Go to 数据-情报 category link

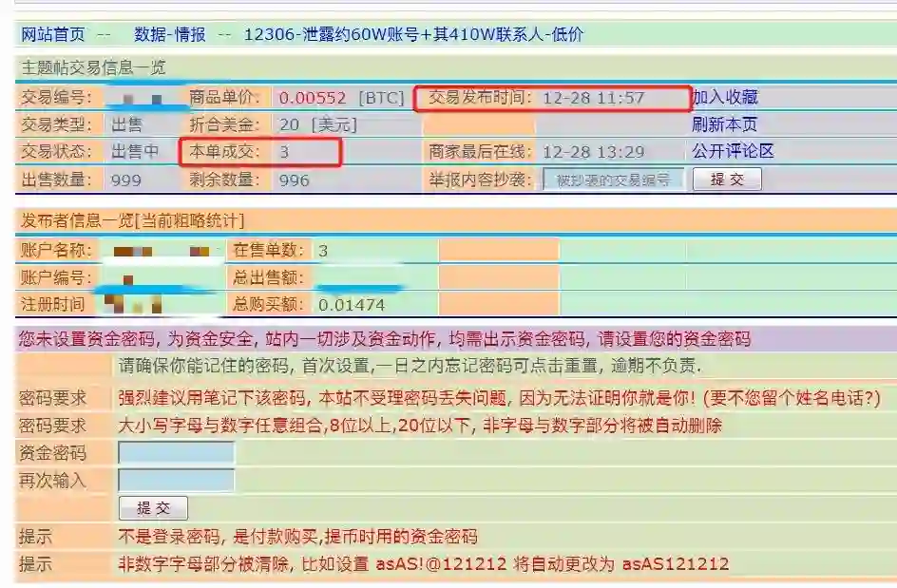(170, 35)
